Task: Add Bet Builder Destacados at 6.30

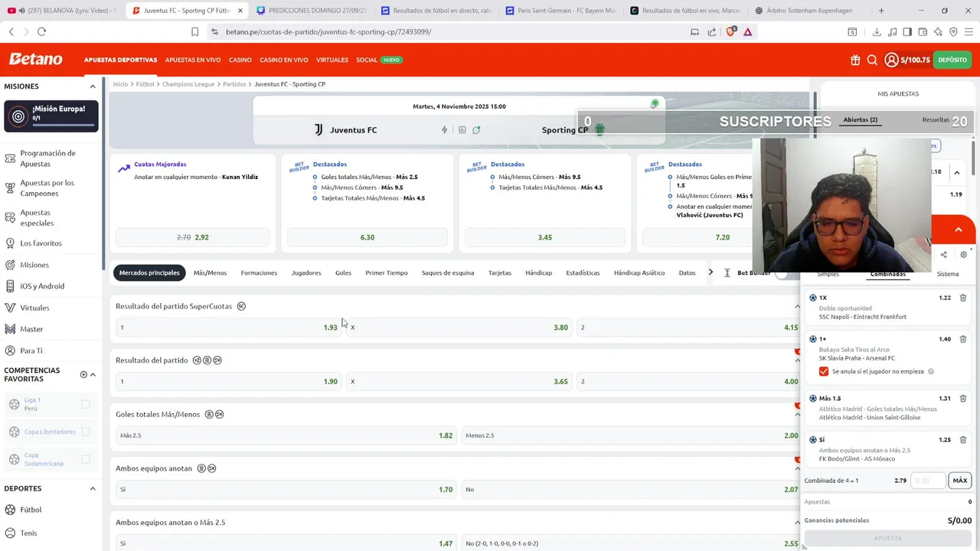Action: pos(367,237)
